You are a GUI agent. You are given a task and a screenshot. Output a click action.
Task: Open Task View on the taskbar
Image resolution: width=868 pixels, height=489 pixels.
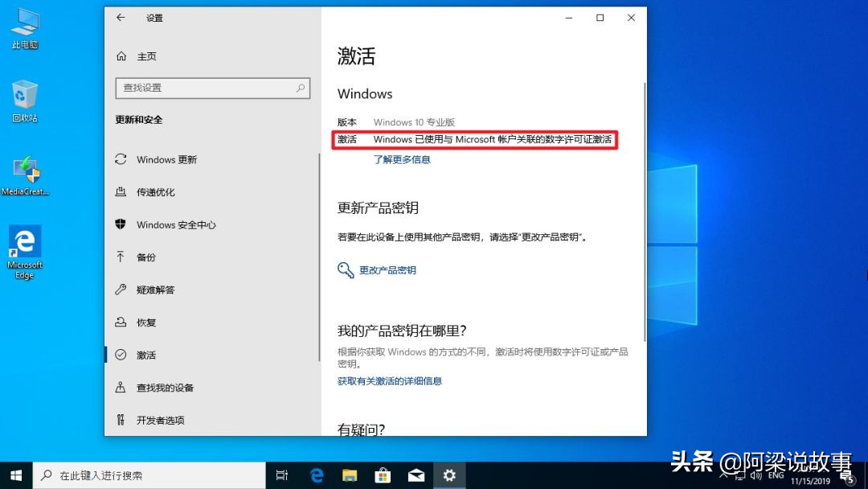click(282, 475)
